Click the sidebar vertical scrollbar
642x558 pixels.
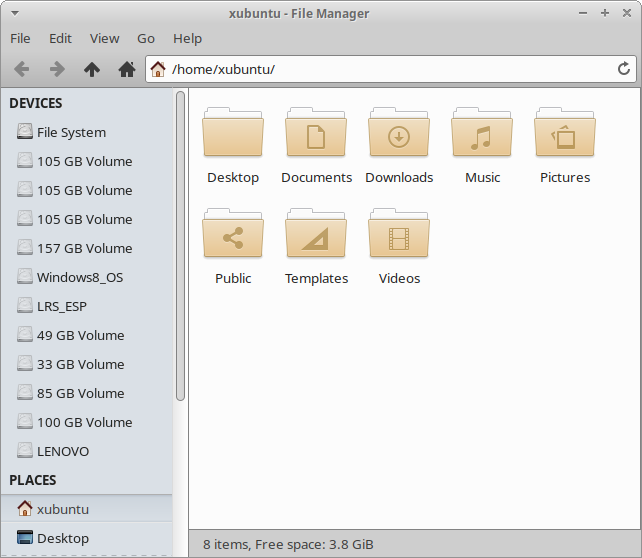(x=181, y=245)
